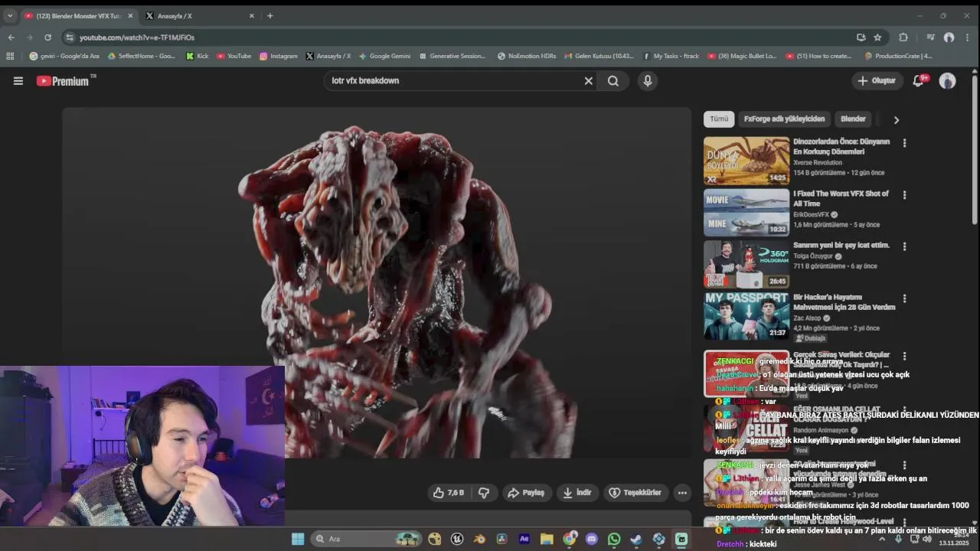Open the 'NoEmotion HDRs' bookmark
The image size is (980, 551).
tap(527, 56)
